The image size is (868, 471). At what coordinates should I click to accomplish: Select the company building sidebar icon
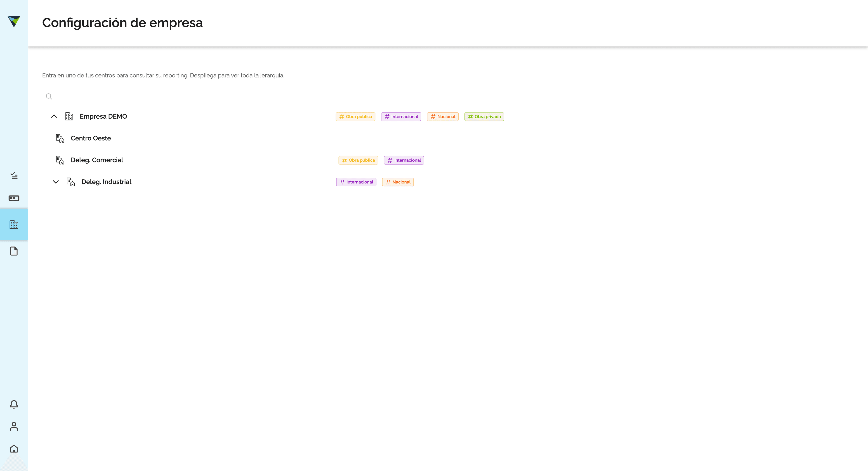tap(14, 225)
